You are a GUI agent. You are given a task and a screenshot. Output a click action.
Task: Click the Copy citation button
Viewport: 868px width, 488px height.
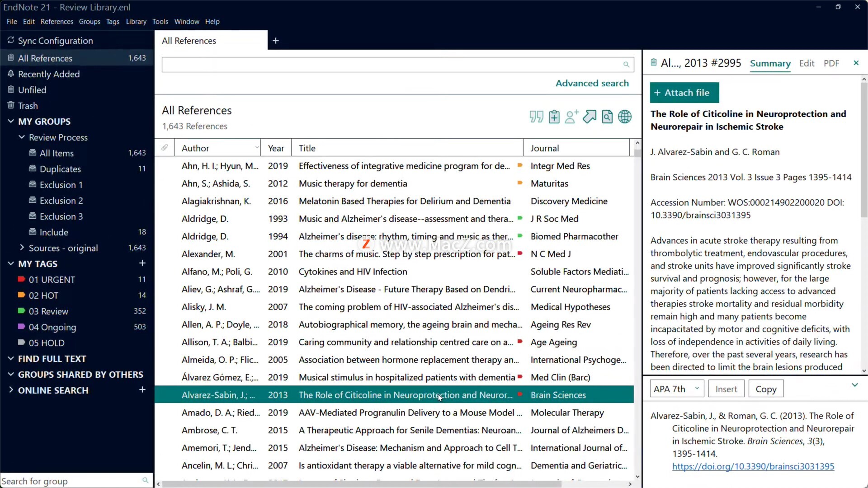tap(766, 389)
